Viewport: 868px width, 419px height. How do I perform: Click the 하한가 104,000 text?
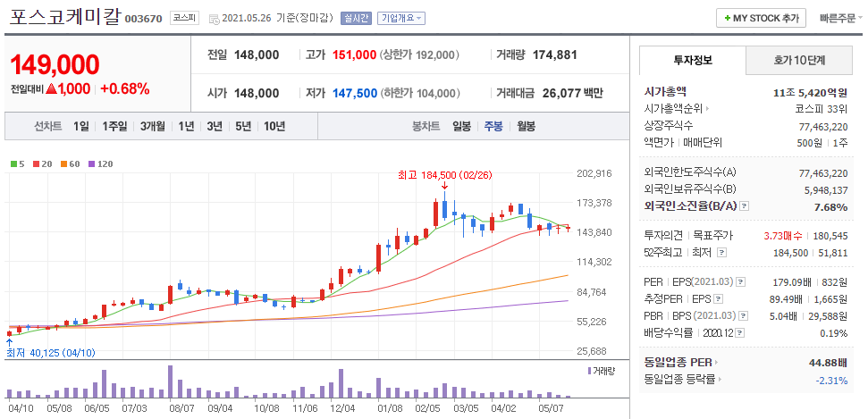[x=421, y=94]
